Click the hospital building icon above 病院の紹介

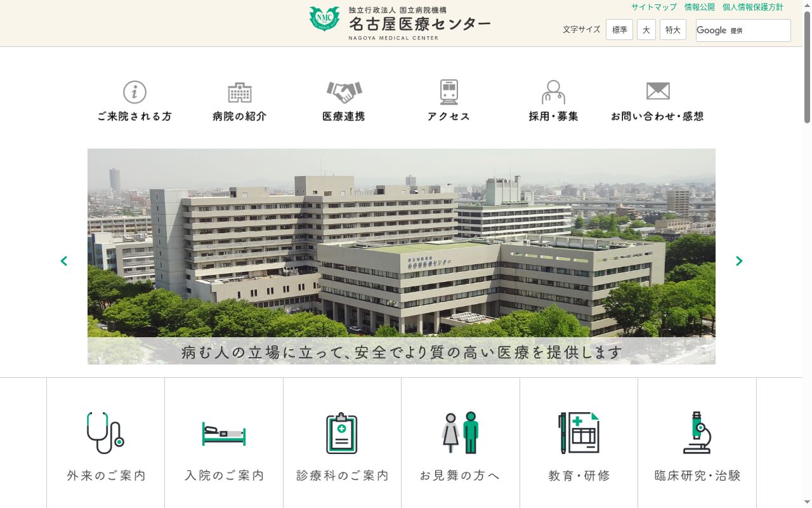[x=240, y=93]
